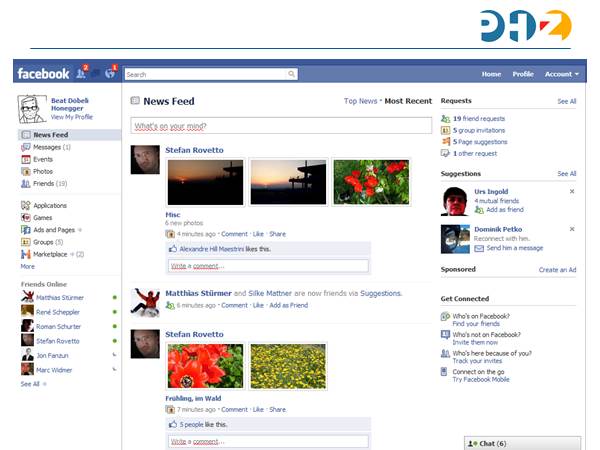Open the Misc album link

coord(173,215)
